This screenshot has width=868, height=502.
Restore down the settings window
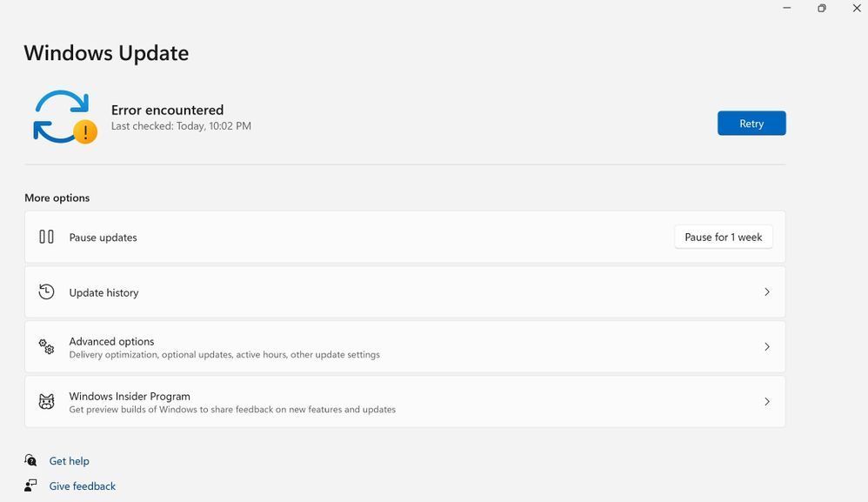(821, 9)
